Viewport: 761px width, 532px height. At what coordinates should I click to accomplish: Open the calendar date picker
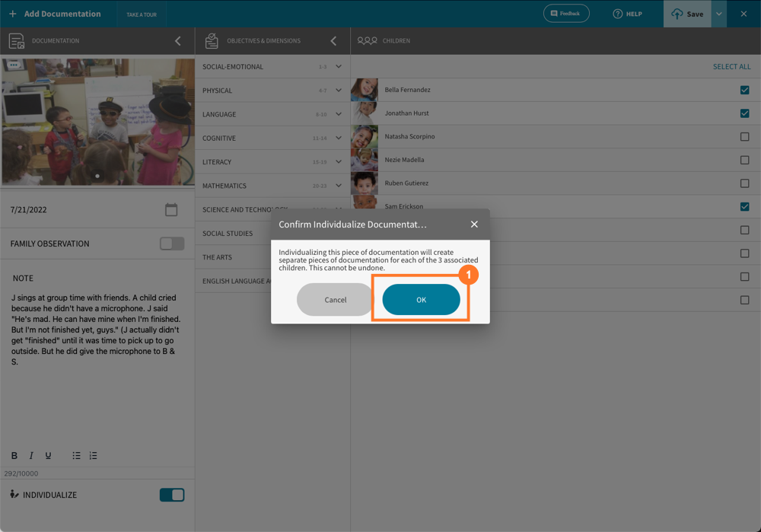tap(171, 209)
